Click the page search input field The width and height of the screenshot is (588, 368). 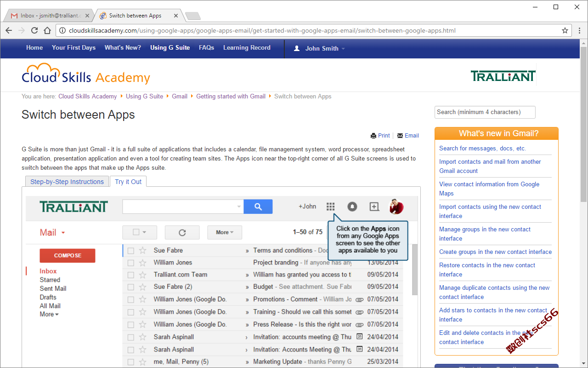tap(485, 112)
